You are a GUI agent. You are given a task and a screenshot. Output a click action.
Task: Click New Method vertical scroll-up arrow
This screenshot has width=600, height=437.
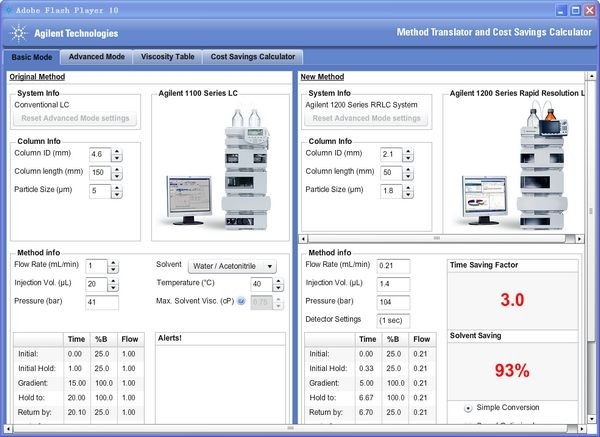tap(591, 76)
